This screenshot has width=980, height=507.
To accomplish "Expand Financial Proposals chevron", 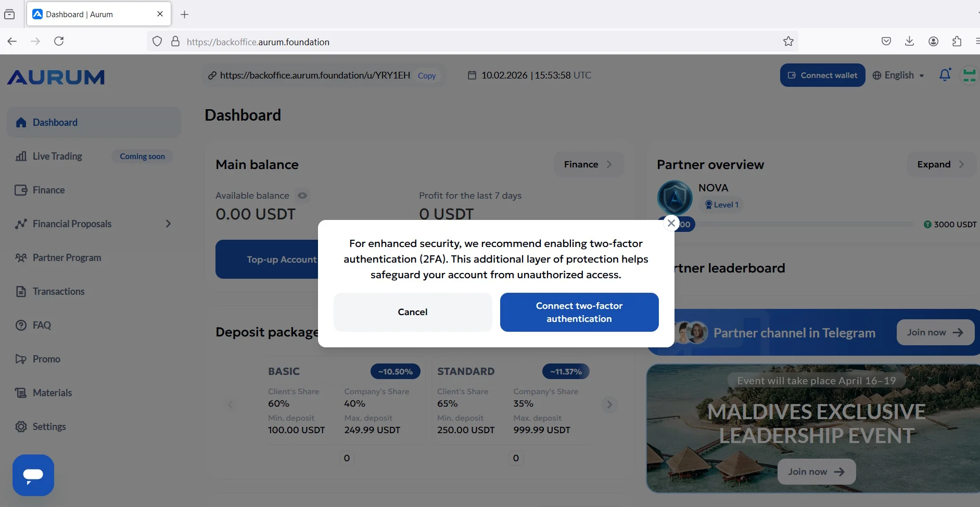I will pyautogui.click(x=168, y=224).
